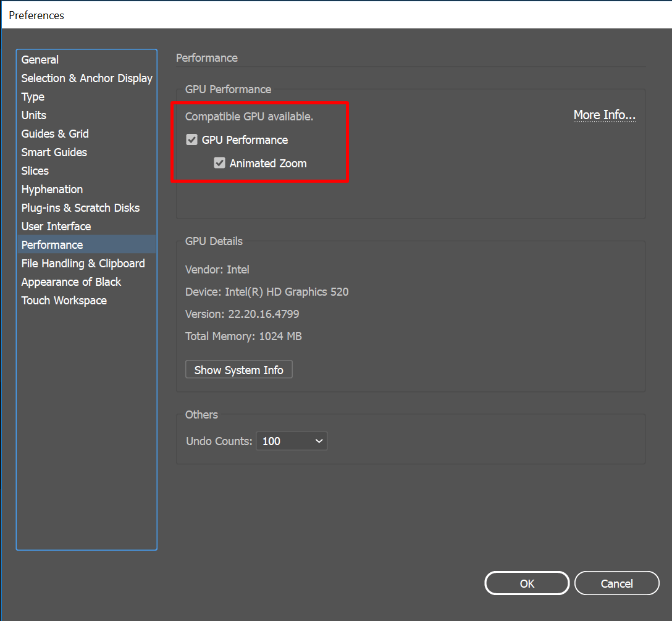This screenshot has width=672, height=621.
Task: Select the General preferences category
Action: point(40,59)
